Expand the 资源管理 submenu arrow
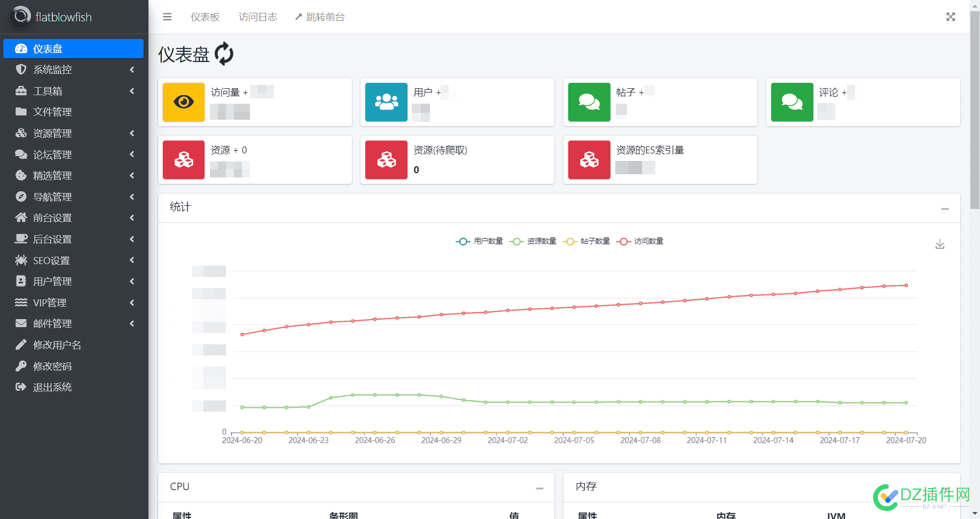Viewport: 980px width, 519px height. (x=132, y=133)
